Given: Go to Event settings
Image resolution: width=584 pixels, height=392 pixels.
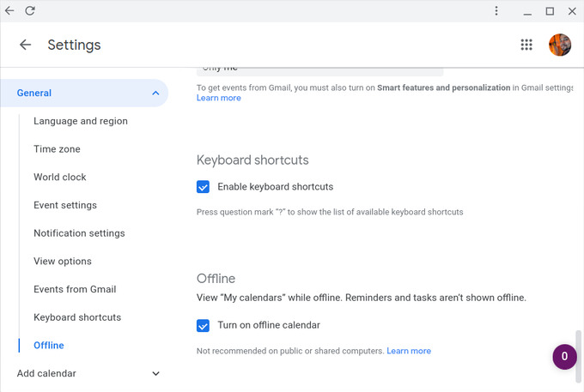Looking at the screenshot, I should (x=65, y=205).
